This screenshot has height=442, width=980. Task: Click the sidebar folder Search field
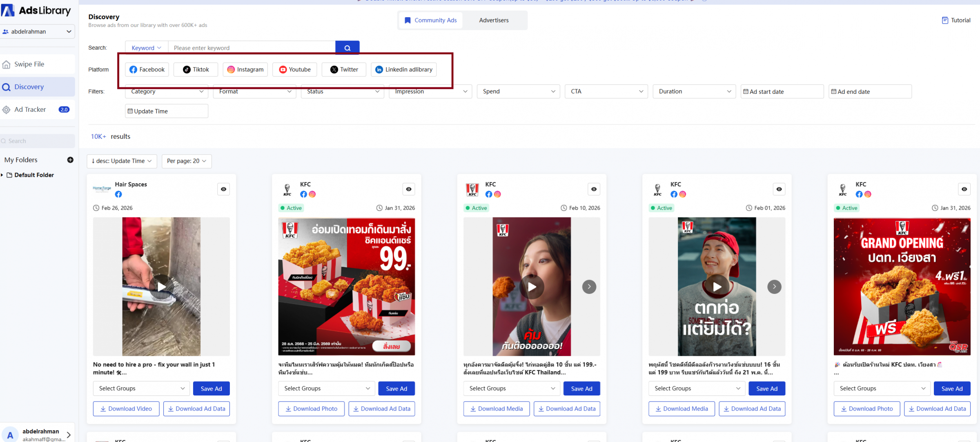coord(38,141)
